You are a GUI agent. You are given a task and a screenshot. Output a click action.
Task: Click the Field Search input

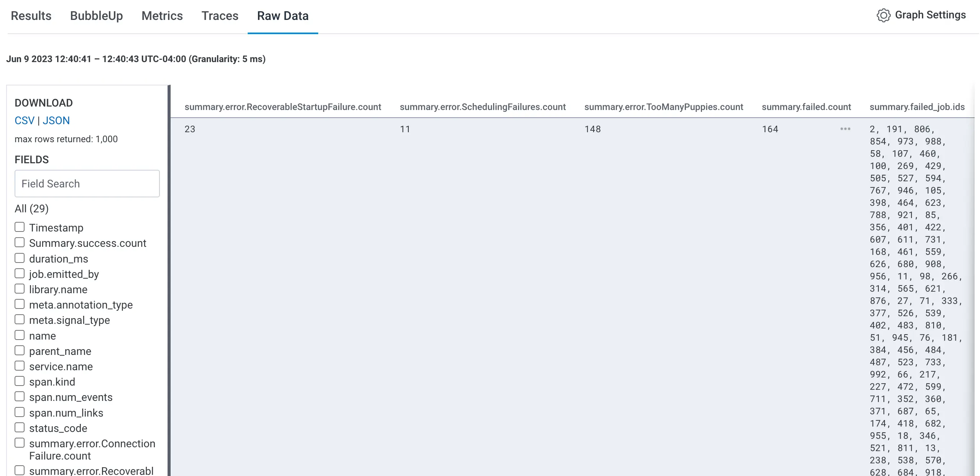(87, 184)
